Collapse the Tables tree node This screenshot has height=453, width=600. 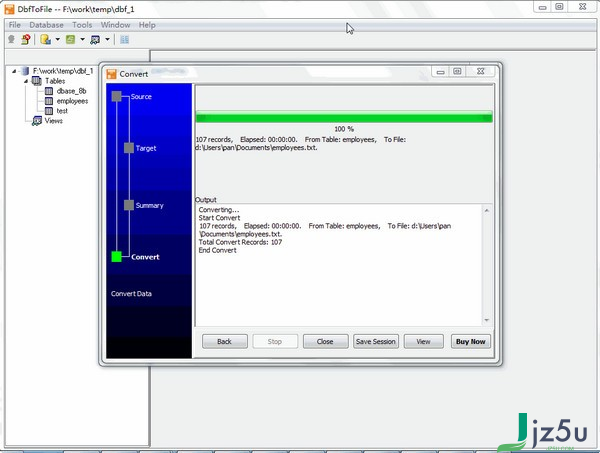(26, 81)
